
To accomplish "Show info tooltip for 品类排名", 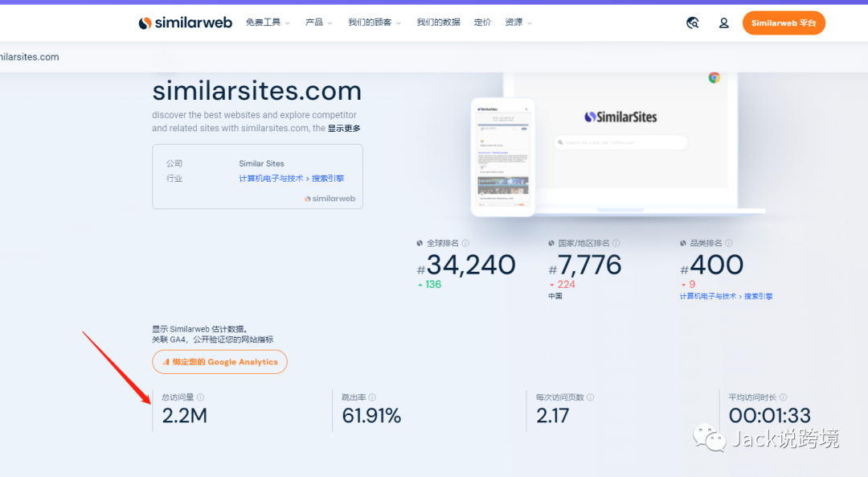I will click(729, 243).
